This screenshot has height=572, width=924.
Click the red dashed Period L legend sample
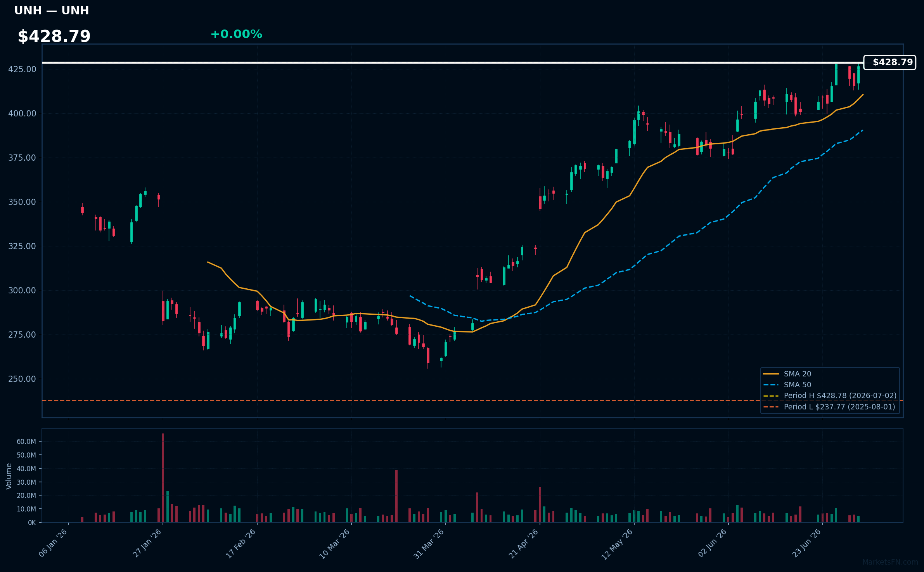click(x=771, y=407)
